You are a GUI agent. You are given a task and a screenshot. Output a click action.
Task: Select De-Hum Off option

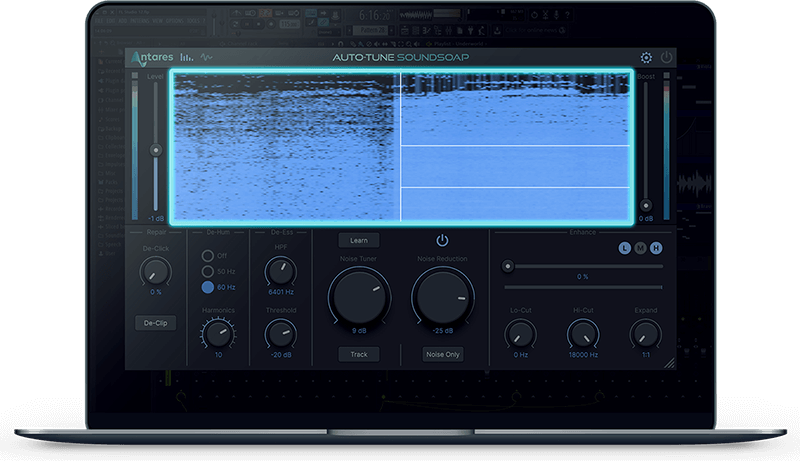click(x=208, y=255)
